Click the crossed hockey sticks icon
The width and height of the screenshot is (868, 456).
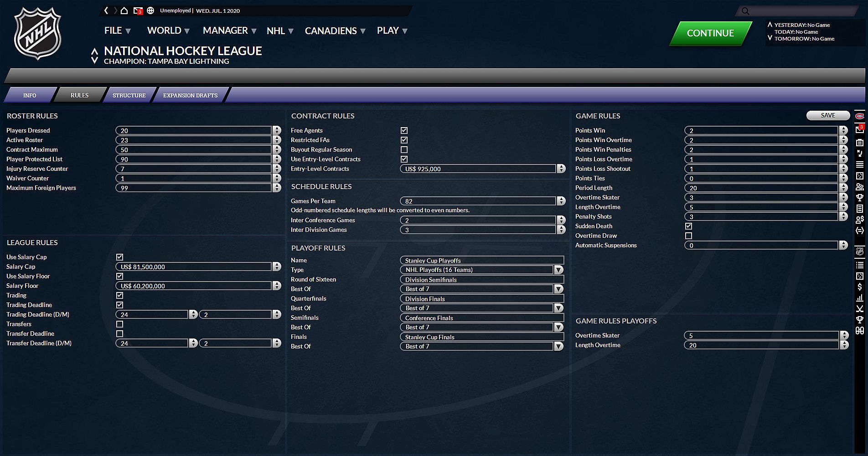coord(860,309)
